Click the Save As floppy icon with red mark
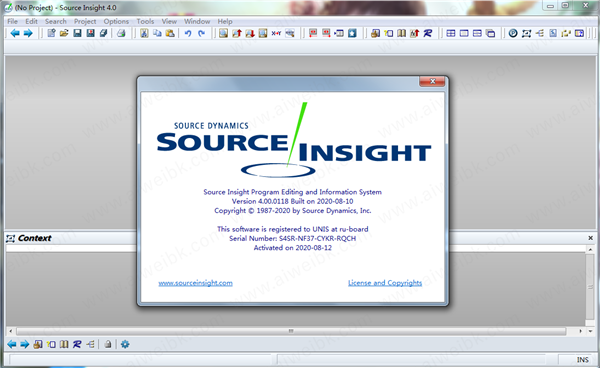This screenshot has height=368, width=600. pyautogui.click(x=90, y=33)
